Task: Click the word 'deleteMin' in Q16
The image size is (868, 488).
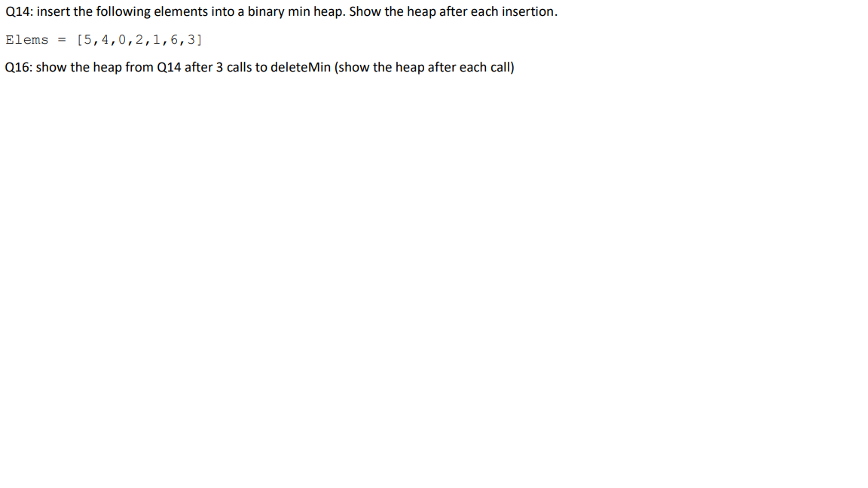Action: point(301,68)
